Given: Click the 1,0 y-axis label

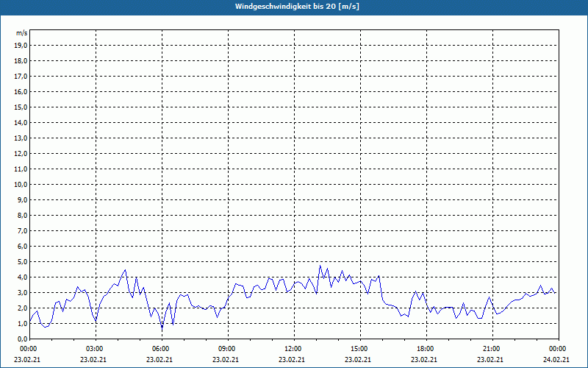Looking at the screenshot, I should tap(22, 323).
